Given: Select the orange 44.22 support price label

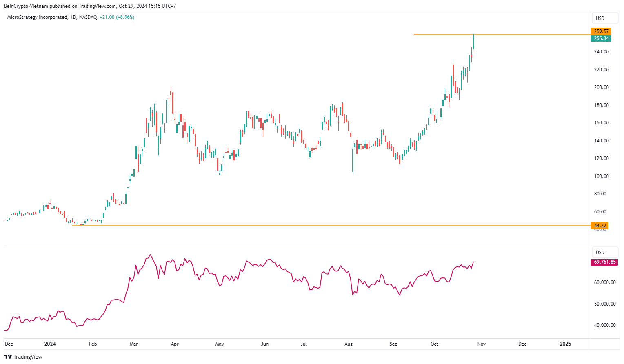Looking at the screenshot, I should pos(599,225).
